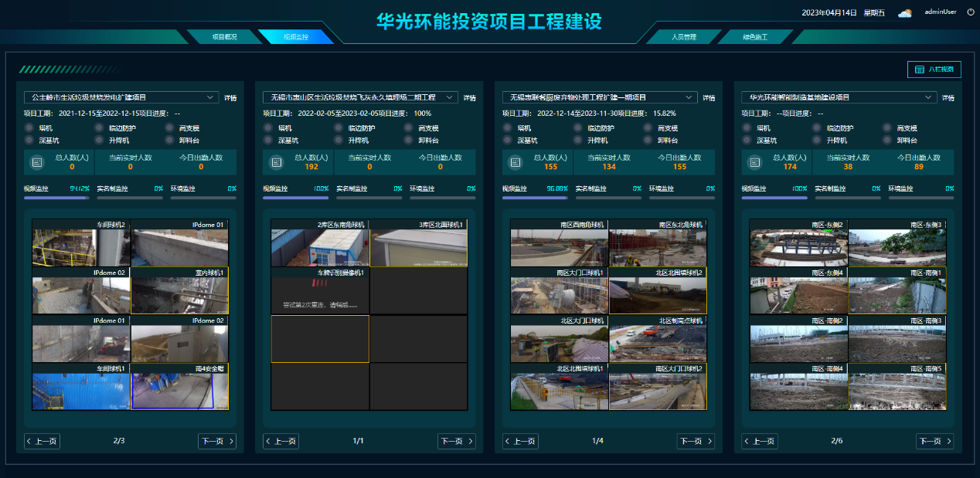
Task: Open the 雨4安全帽 camera thumbnail
Action: coord(179,386)
